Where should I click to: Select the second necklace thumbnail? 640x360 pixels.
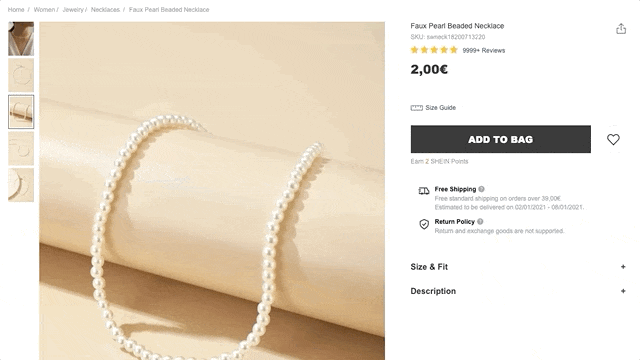coord(21,75)
